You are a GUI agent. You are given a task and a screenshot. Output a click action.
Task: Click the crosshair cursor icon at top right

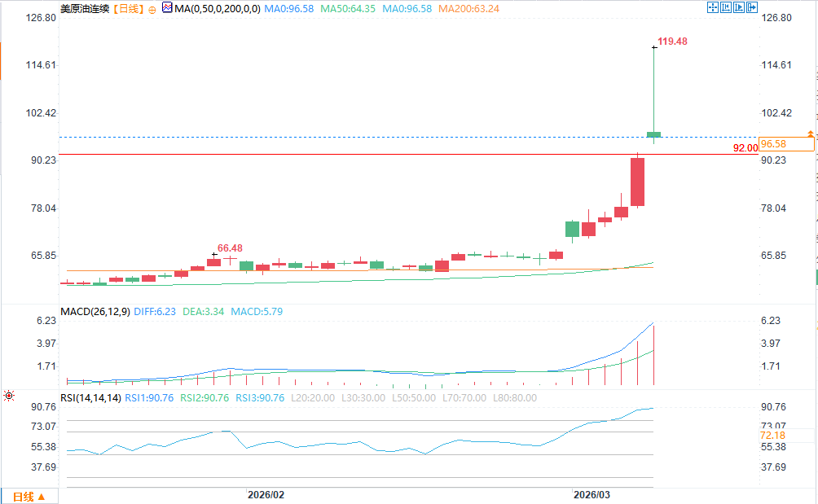point(713,7)
